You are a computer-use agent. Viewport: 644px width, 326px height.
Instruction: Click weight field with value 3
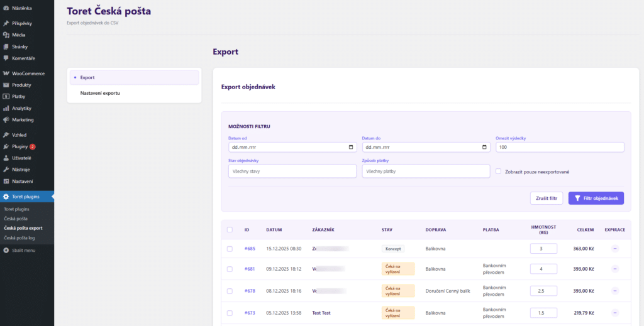tap(543, 249)
